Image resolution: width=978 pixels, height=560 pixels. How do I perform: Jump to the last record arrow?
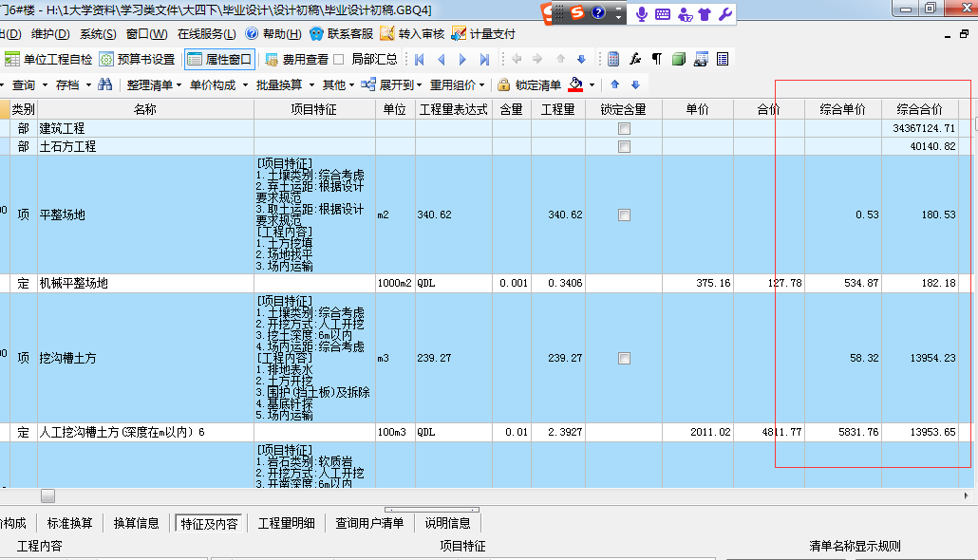click(x=484, y=59)
